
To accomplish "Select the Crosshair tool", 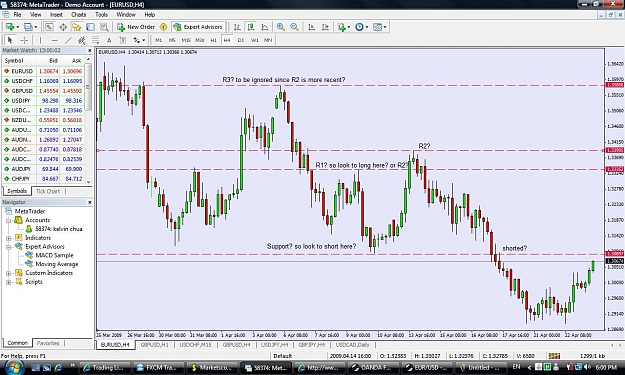I will pos(24,40).
